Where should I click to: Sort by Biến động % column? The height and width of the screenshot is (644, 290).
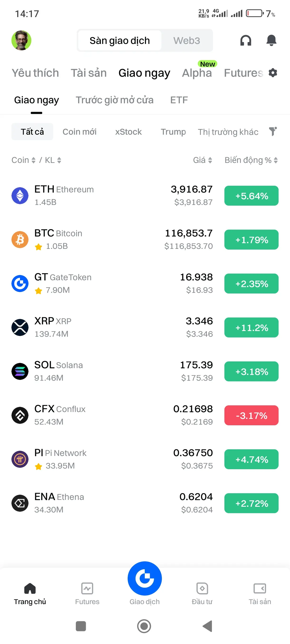[251, 160]
